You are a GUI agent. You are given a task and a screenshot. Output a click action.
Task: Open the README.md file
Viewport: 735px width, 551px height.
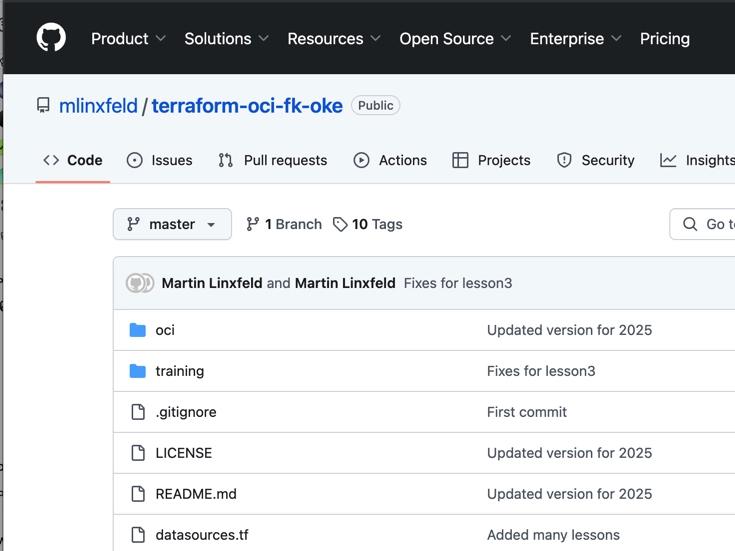click(x=196, y=493)
